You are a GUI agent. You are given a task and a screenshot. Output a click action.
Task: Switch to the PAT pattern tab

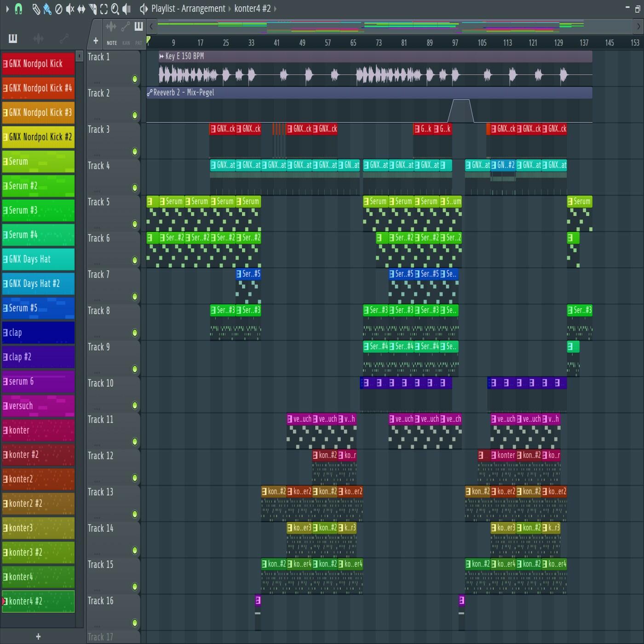138,43
